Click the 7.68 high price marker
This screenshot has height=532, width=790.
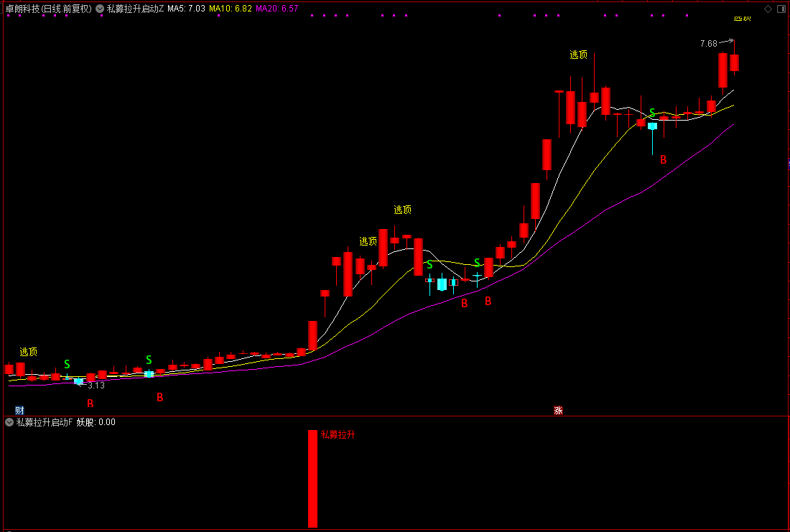pos(708,44)
